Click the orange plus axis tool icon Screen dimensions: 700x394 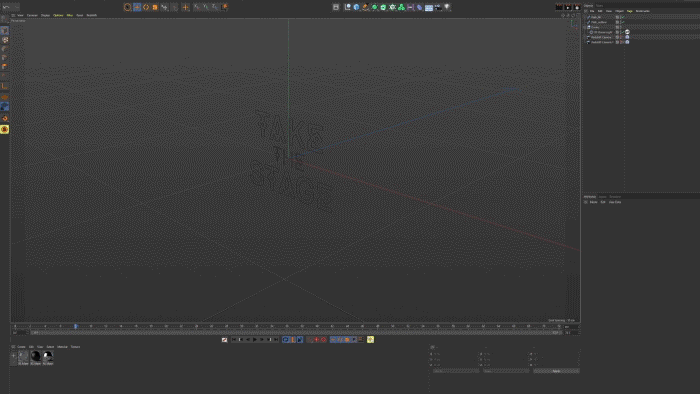185,7
